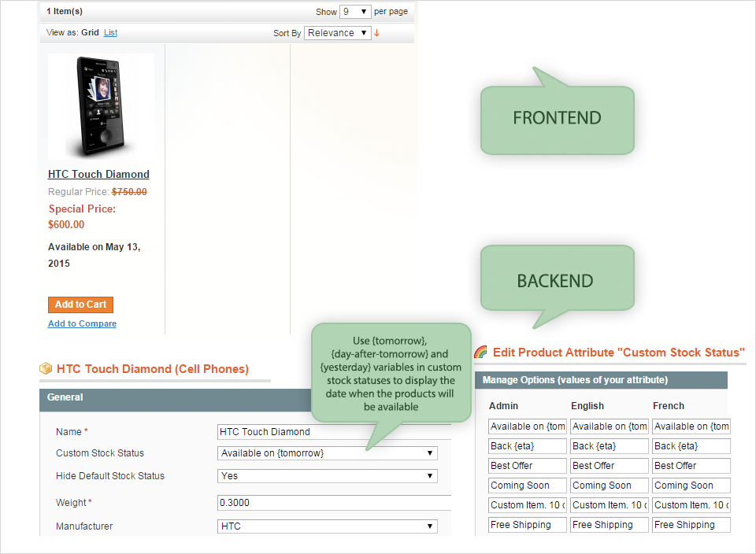Edit English value for Back {eta}

point(610,446)
